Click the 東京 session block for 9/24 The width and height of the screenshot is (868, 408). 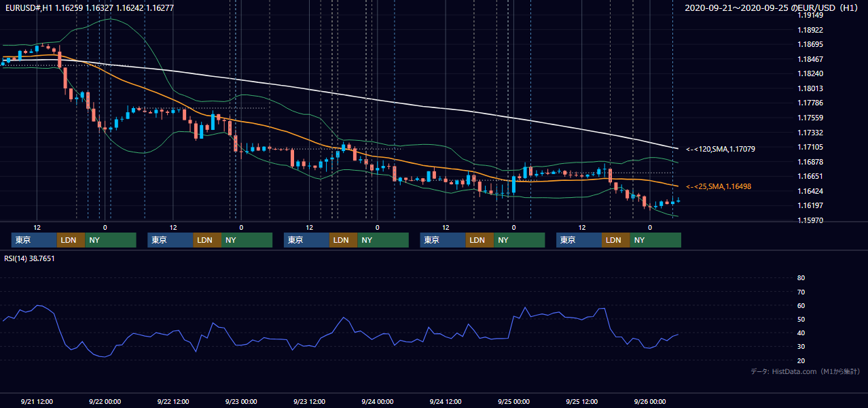coord(443,240)
